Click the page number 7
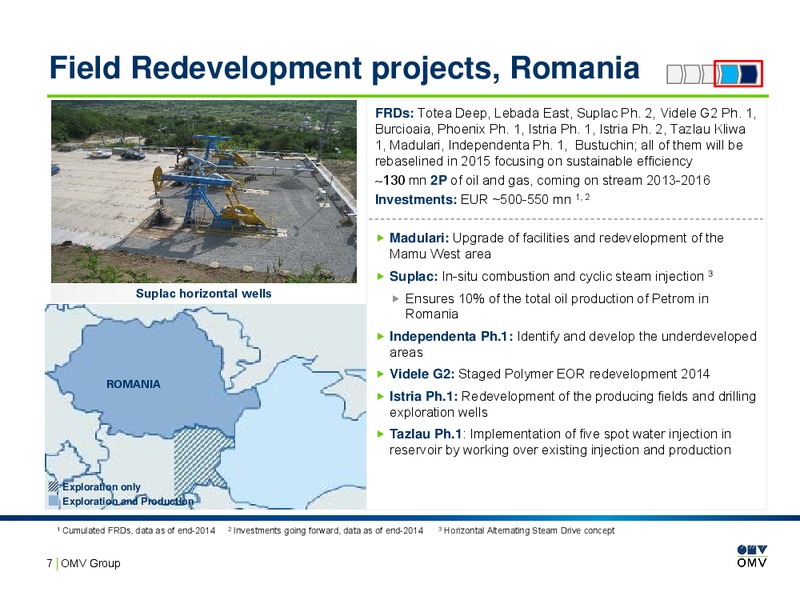Image resolution: width=800 pixels, height=600 pixels. [x=49, y=563]
